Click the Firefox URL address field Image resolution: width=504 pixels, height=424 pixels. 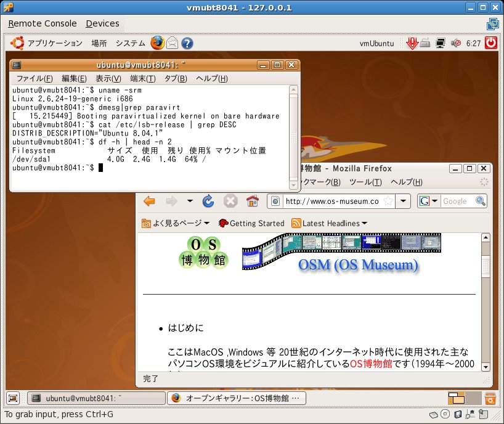[x=332, y=202]
